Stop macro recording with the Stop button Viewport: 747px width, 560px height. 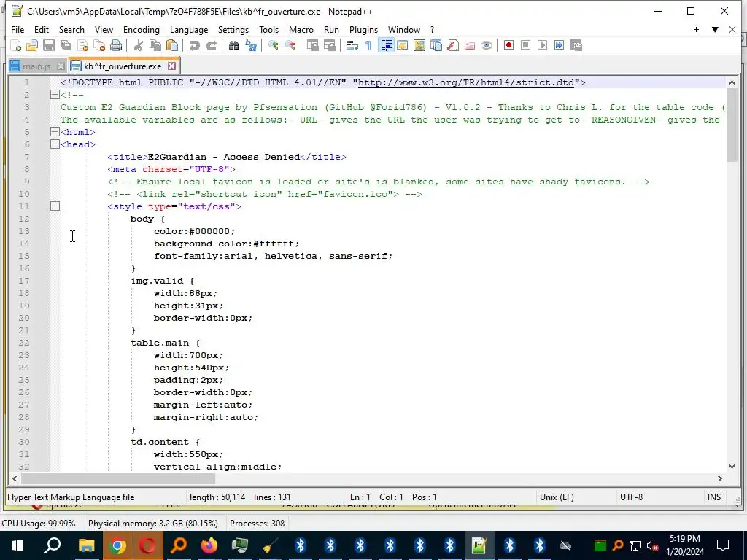click(x=525, y=45)
